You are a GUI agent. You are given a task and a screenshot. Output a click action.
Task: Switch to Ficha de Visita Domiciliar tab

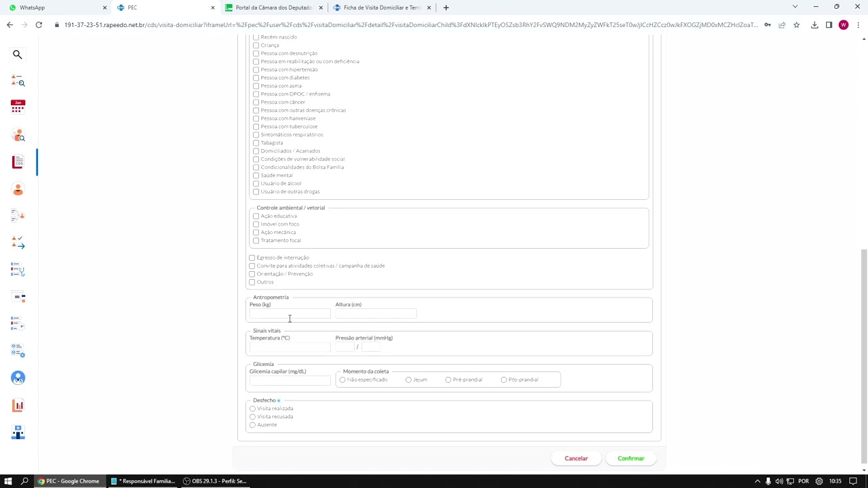coord(382,7)
